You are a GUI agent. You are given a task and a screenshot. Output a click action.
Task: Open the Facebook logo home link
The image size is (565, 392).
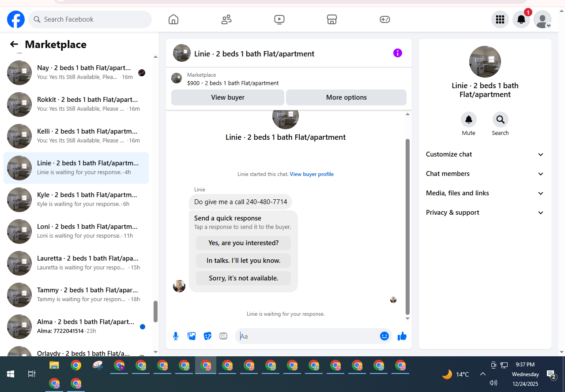16,19
